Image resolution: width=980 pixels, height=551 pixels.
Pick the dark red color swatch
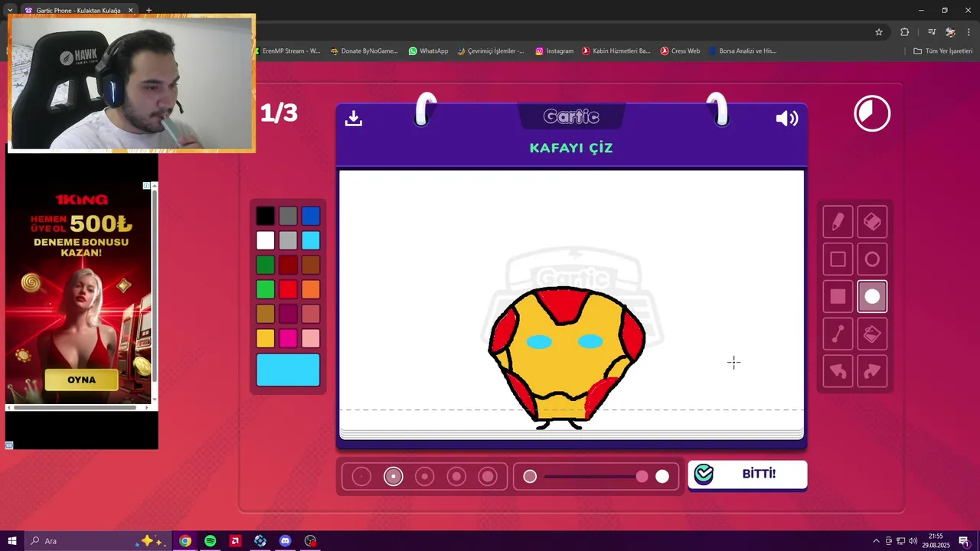click(288, 265)
